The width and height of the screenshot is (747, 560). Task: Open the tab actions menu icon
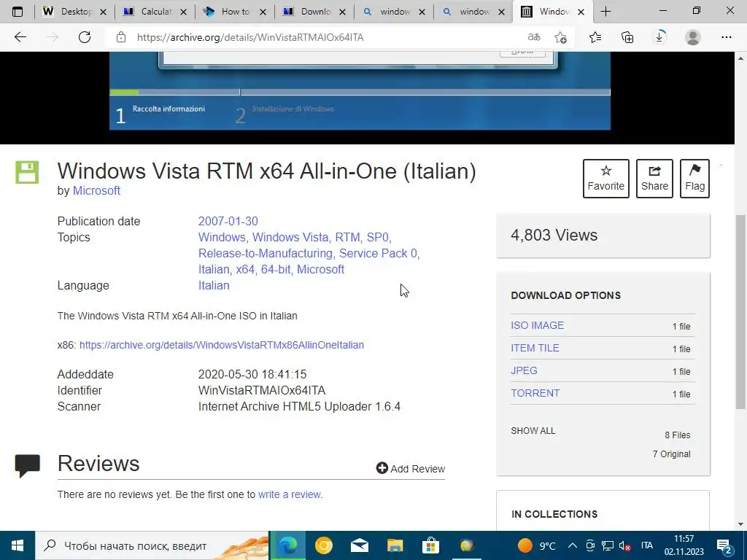coord(18,12)
